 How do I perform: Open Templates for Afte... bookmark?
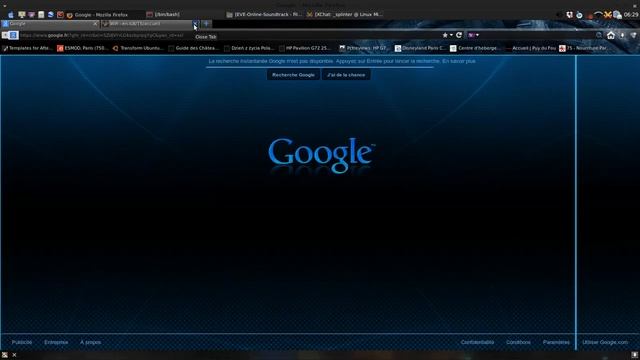[27, 48]
